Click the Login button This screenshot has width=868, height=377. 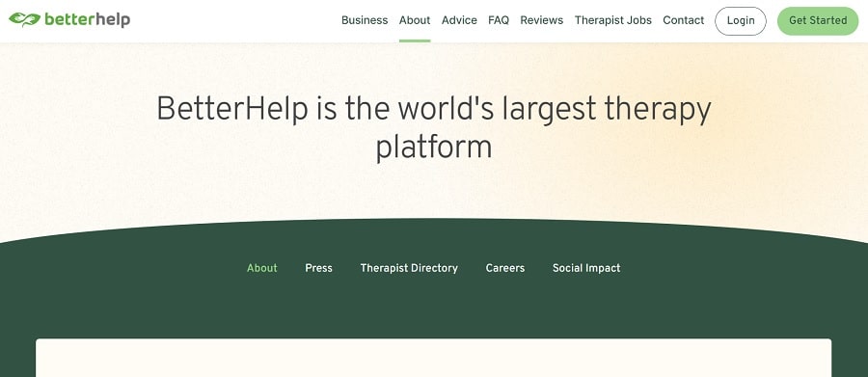741,21
